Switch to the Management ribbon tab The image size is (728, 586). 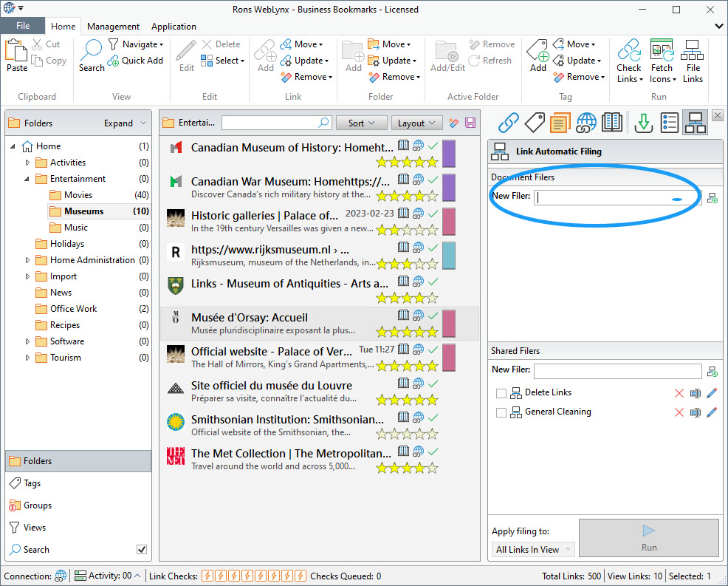point(113,26)
